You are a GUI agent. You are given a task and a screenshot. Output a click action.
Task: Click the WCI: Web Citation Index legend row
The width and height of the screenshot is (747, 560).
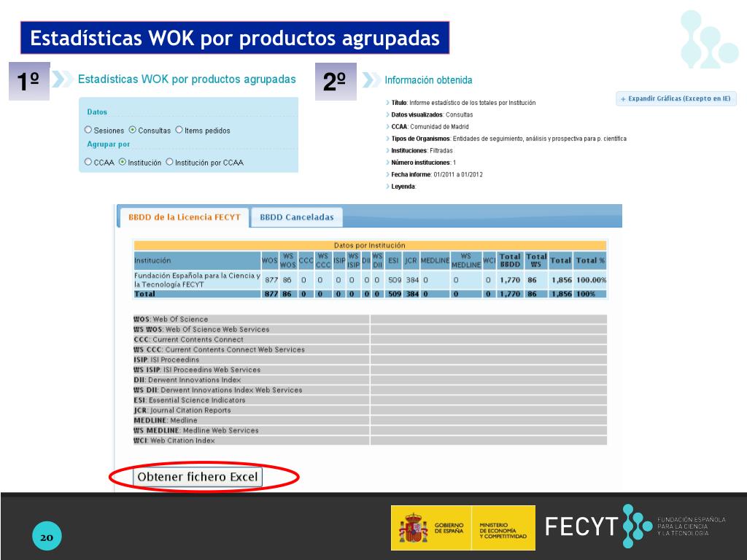pyautogui.click(x=252, y=440)
